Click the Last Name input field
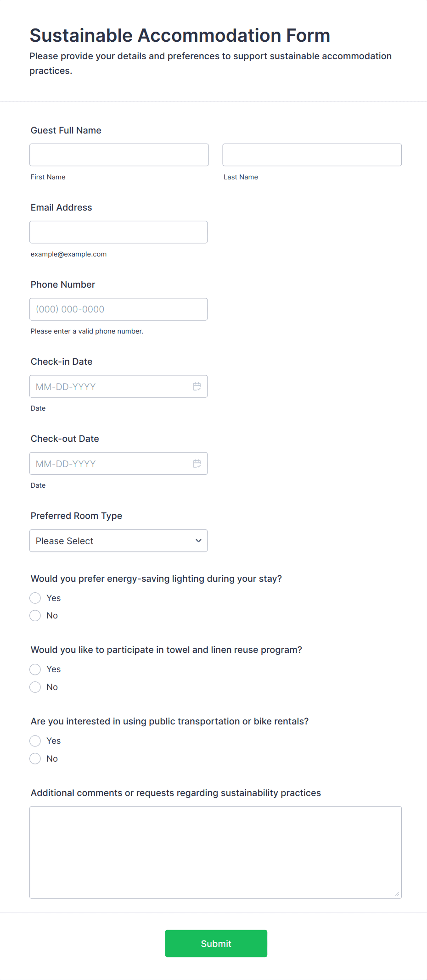This screenshot has height=980, width=427. 312,155
